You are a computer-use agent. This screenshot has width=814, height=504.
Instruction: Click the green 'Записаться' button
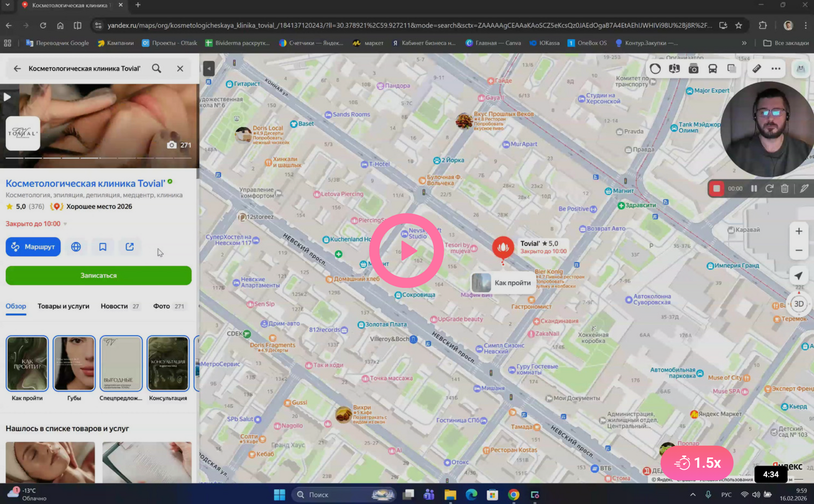(x=98, y=275)
